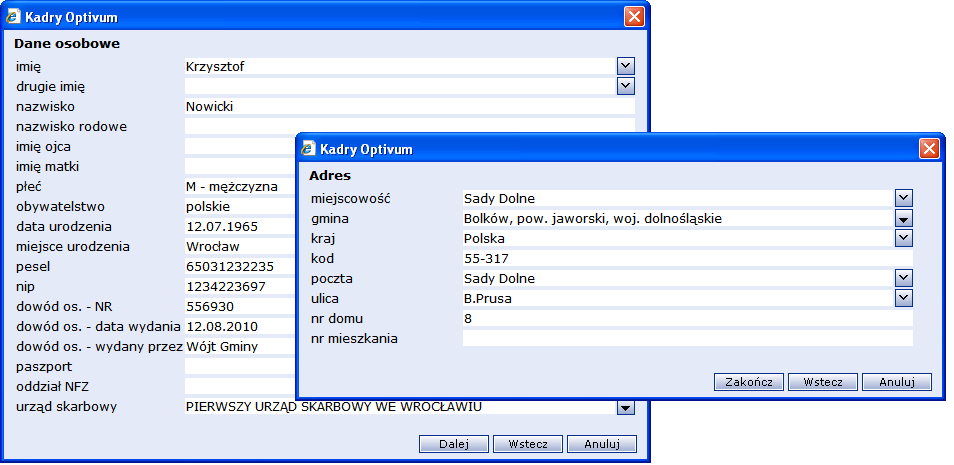954x465 pixels.
Task: Click the wydany przez field Wójt Gminy
Action: (240, 346)
